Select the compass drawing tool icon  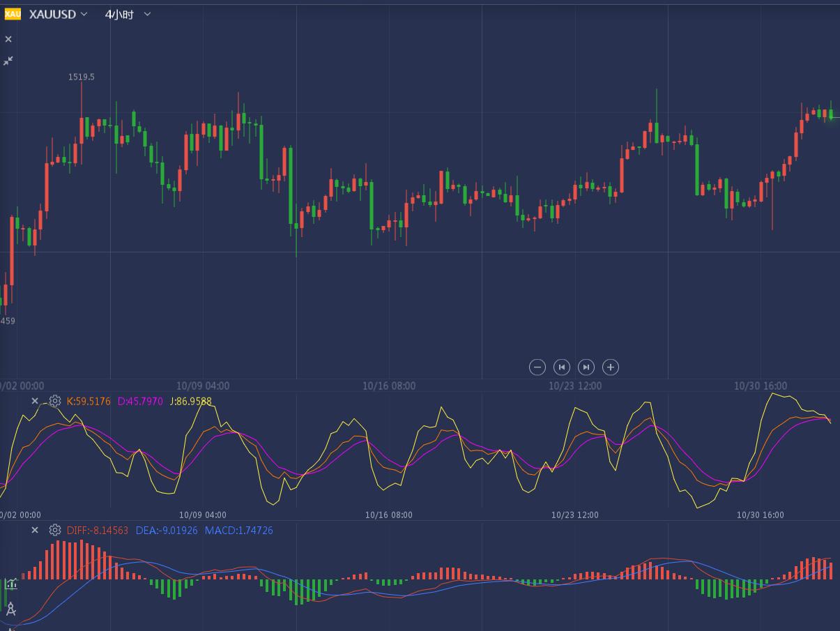pyautogui.click(x=10, y=609)
